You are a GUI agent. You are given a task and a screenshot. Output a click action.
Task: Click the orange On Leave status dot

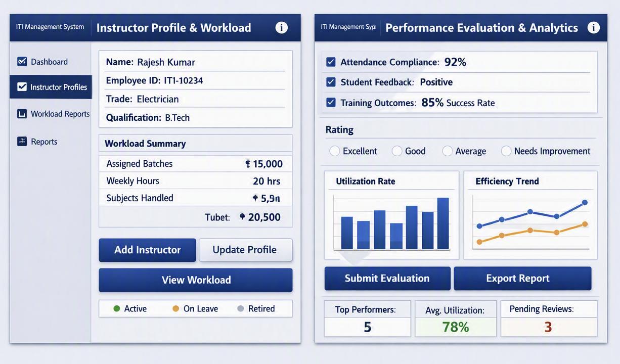coord(176,309)
